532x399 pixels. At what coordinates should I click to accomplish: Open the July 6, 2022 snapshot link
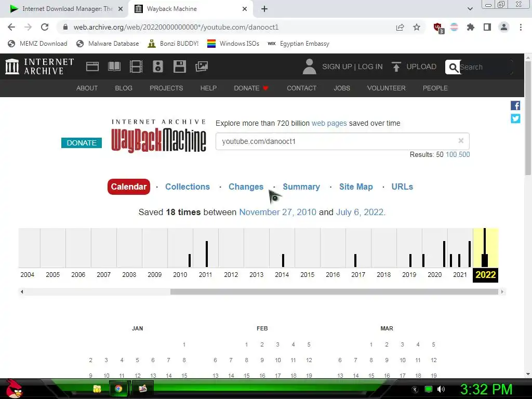pyautogui.click(x=360, y=212)
